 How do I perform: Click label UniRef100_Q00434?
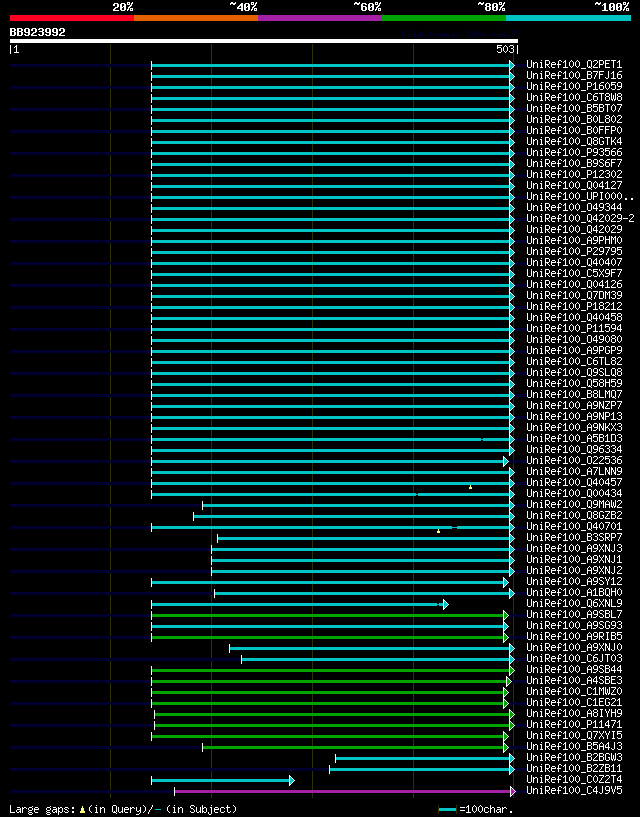click(x=574, y=493)
